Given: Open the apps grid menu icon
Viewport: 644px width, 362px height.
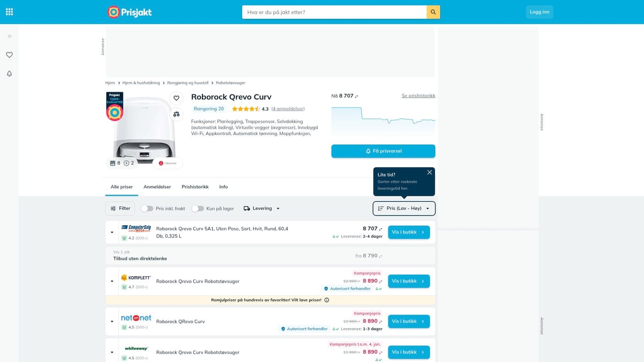Looking at the screenshot, I should (x=9, y=12).
